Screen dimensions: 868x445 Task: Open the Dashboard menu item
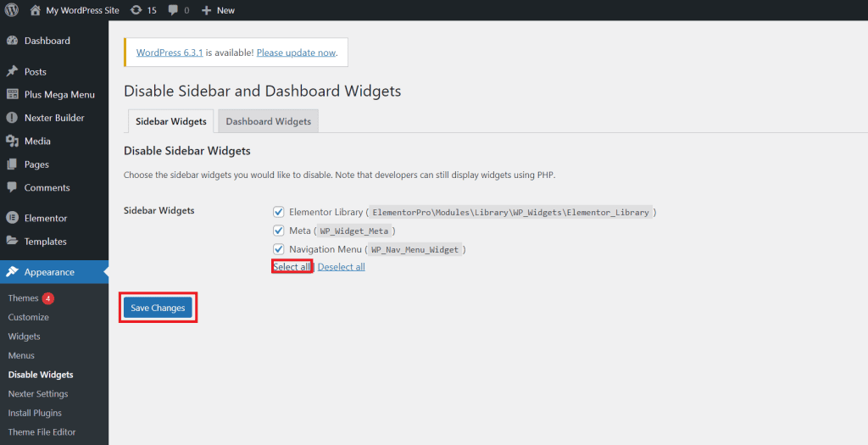pyautogui.click(x=54, y=41)
